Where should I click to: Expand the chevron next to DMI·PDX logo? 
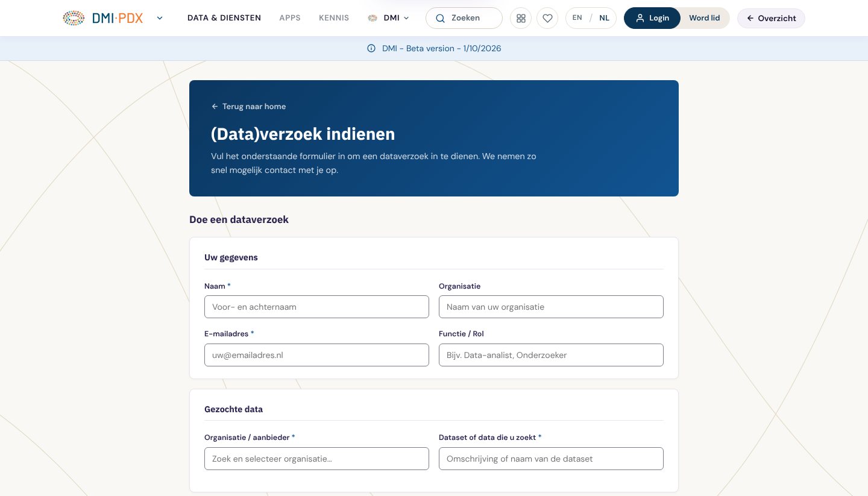point(160,18)
